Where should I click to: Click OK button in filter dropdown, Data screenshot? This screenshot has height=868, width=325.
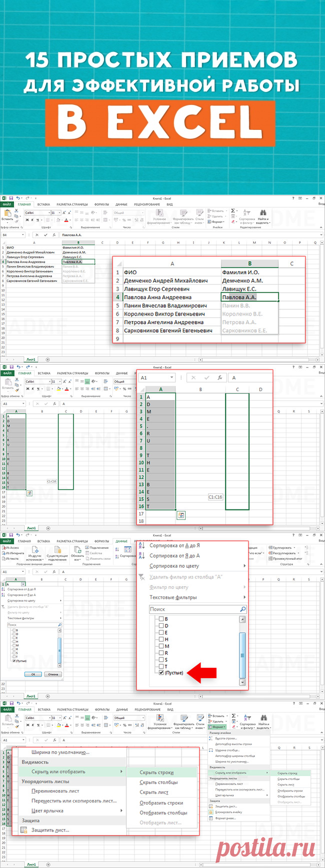[33, 674]
